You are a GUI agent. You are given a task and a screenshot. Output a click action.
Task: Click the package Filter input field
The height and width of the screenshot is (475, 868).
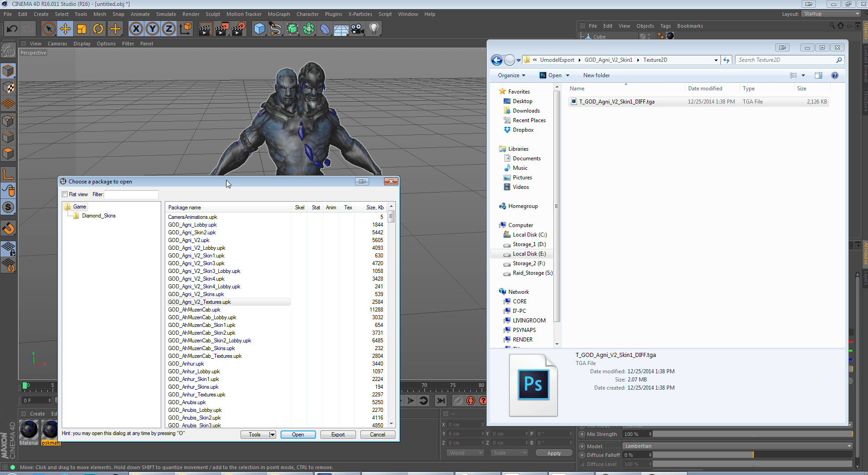(131, 194)
